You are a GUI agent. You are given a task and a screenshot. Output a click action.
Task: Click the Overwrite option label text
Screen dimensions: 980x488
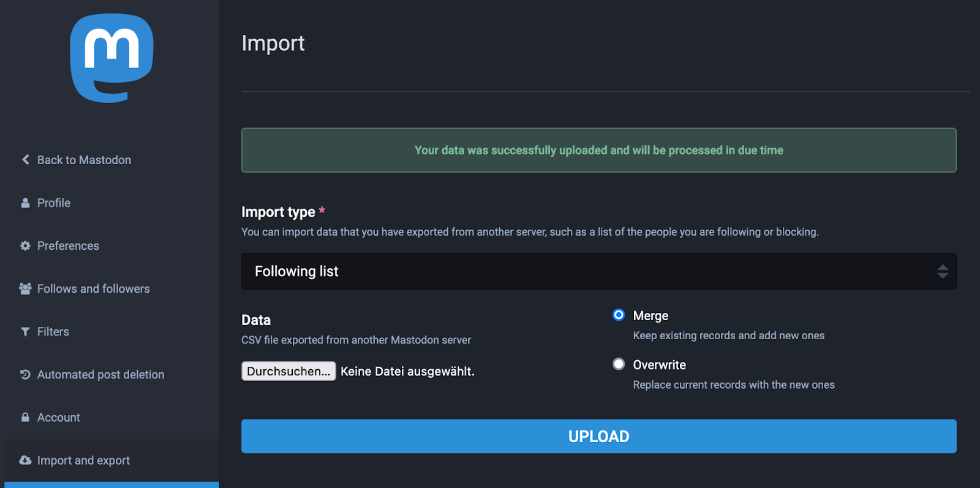click(x=659, y=365)
